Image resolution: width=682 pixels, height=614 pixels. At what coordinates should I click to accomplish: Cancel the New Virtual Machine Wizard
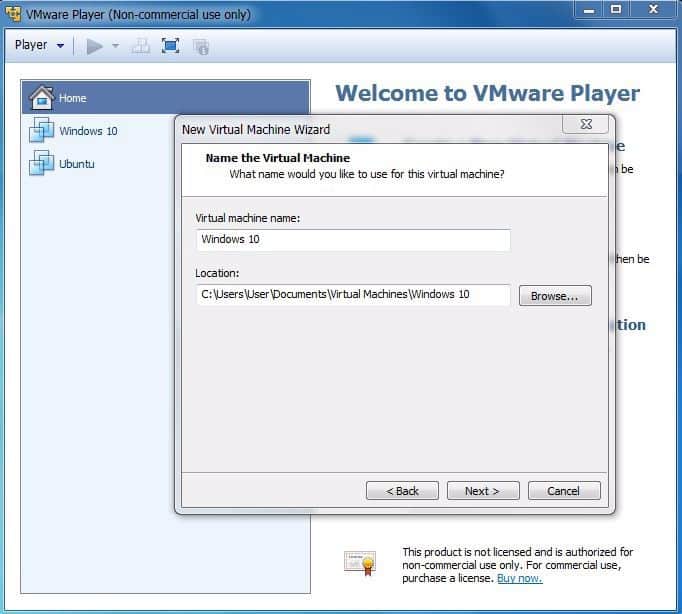pyautogui.click(x=564, y=491)
